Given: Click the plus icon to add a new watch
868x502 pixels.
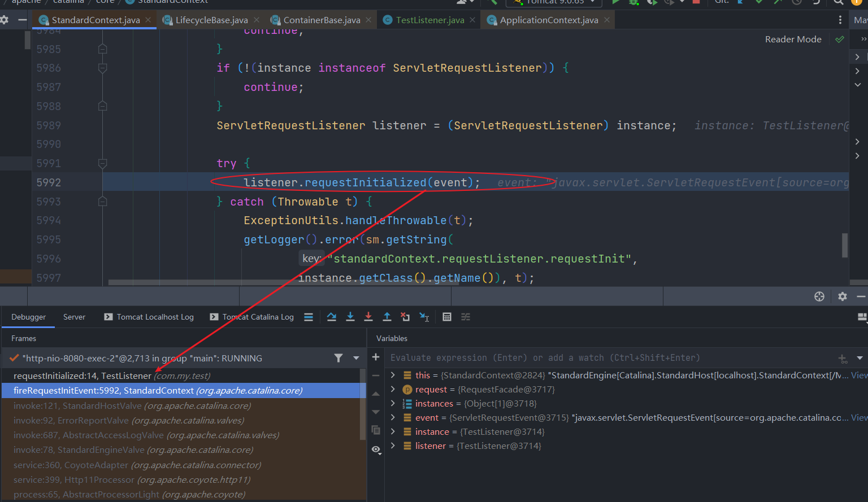Looking at the screenshot, I should pos(376,357).
